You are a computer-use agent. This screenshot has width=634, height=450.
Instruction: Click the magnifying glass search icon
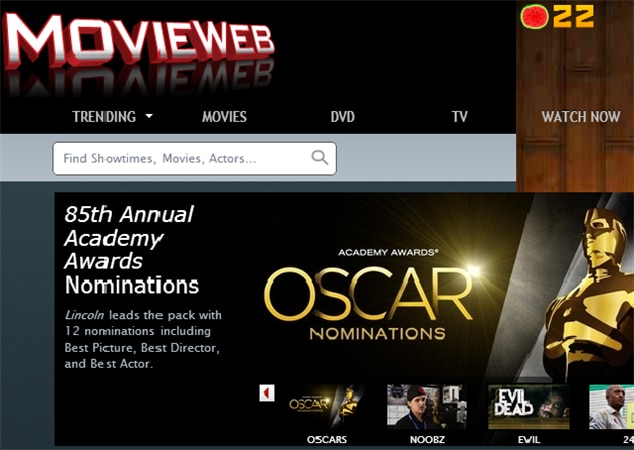tap(320, 158)
